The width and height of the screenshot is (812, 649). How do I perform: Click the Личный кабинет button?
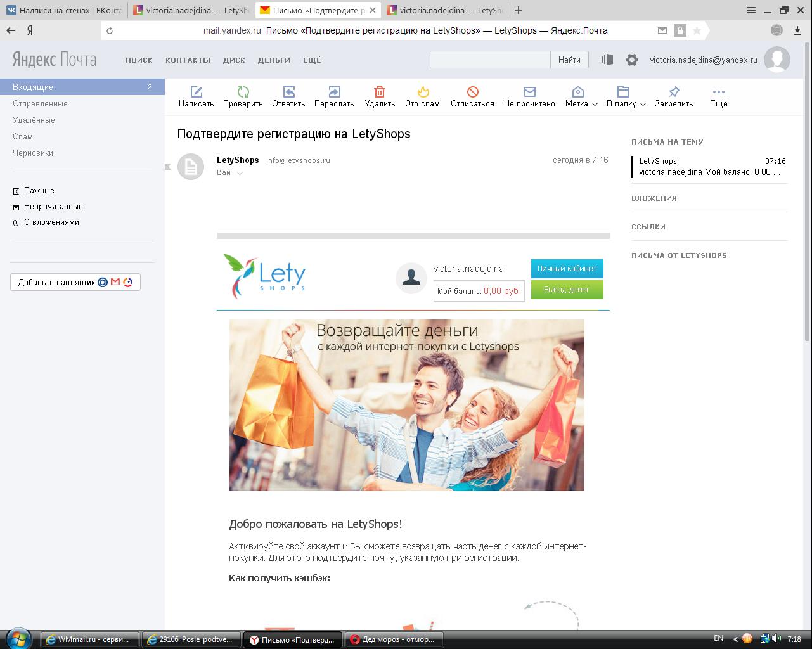[x=567, y=269]
